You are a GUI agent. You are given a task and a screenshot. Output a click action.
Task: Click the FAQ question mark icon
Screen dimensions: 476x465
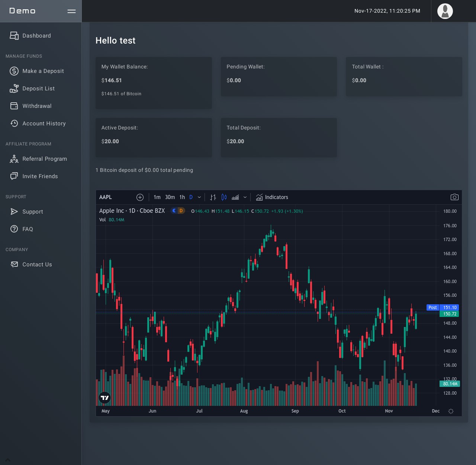(x=14, y=229)
